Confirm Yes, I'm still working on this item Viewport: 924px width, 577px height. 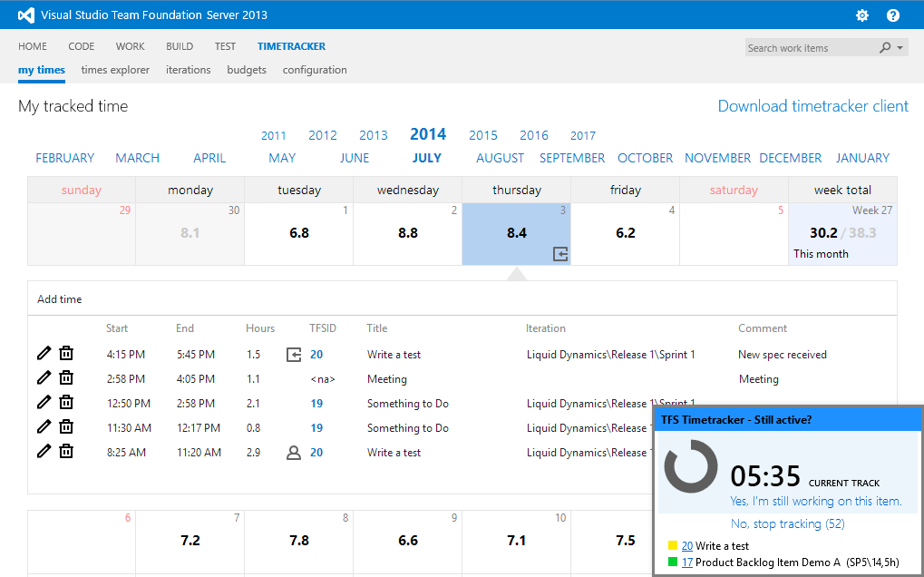816,502
